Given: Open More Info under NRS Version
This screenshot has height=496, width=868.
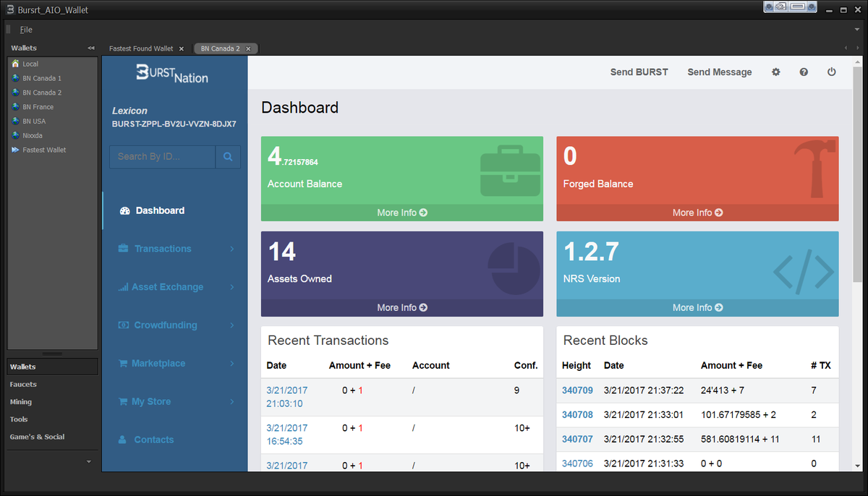Looking at the screenshot, I should tap(697, 307).
